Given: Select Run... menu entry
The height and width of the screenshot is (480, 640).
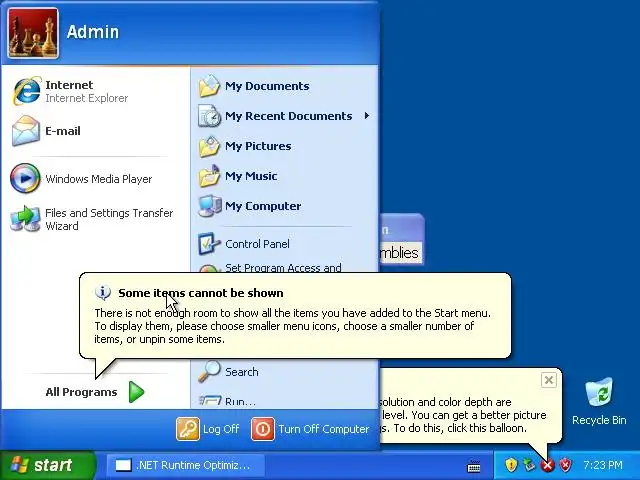Looking at the screenshot, I should point(284,401).
